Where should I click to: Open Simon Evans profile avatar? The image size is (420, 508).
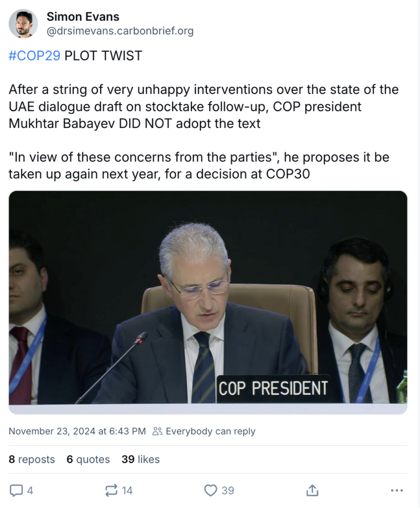pos(23,23)
